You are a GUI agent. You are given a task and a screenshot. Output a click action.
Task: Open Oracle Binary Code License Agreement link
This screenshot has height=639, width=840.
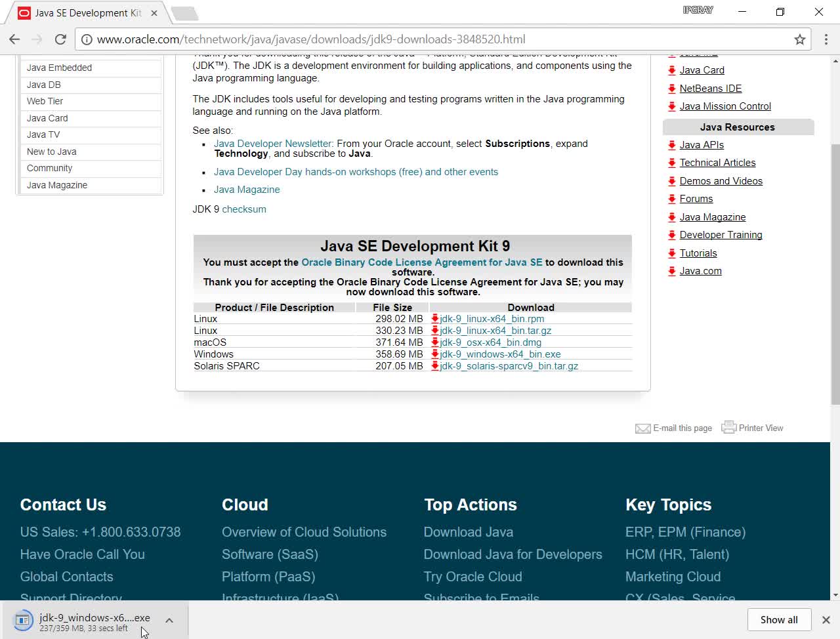pyautogui.click(x=421, y=262)
